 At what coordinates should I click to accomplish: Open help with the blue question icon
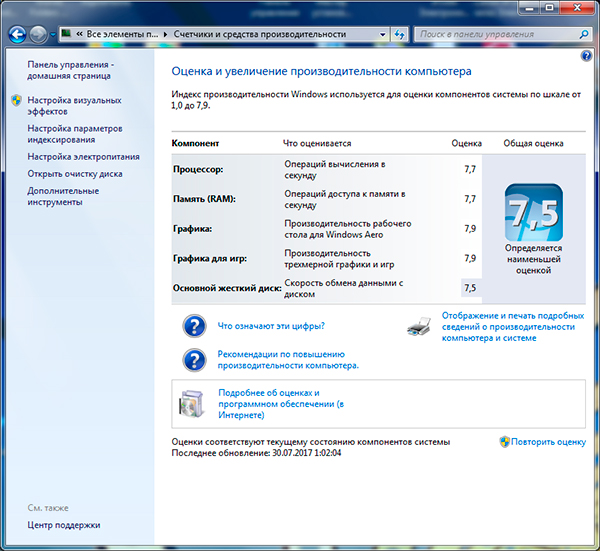pos(586,56)
